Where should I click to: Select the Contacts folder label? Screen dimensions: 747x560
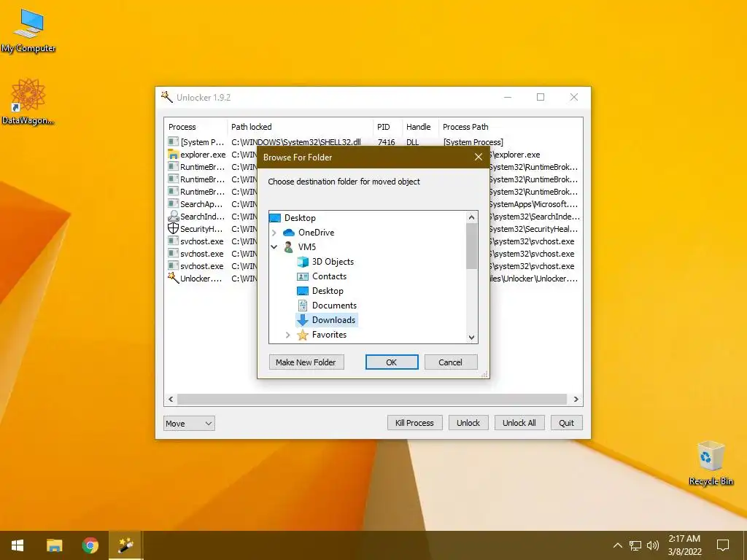pyautogui.click(x=329, y=276)
